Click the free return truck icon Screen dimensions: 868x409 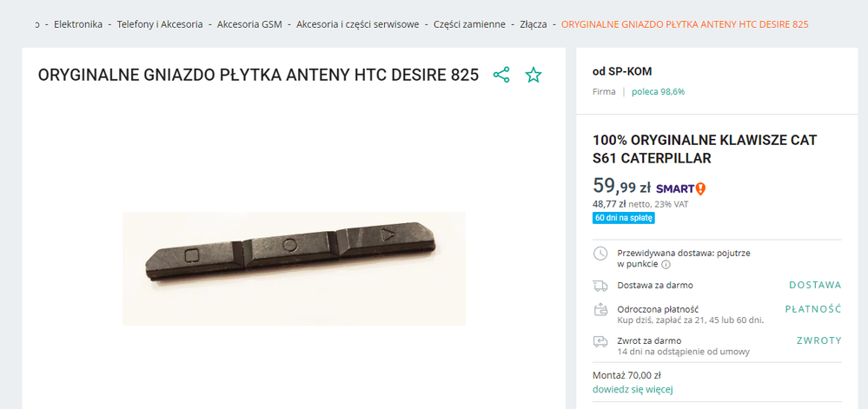(x=600, y=341)
